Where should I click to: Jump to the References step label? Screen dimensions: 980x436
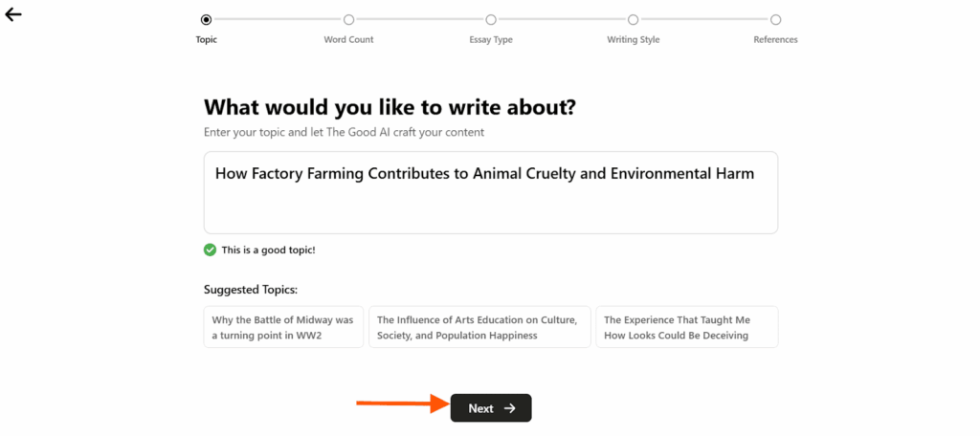click(775, 39)
